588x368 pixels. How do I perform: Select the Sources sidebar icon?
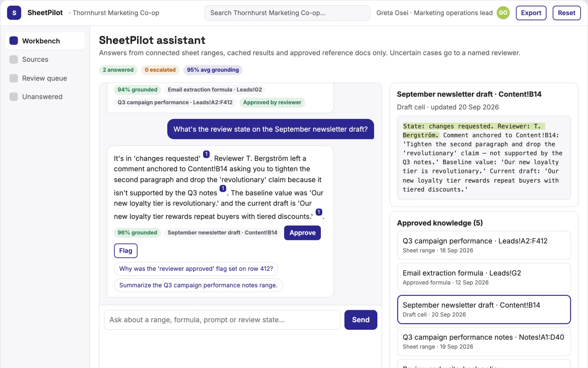pos(14,60)
